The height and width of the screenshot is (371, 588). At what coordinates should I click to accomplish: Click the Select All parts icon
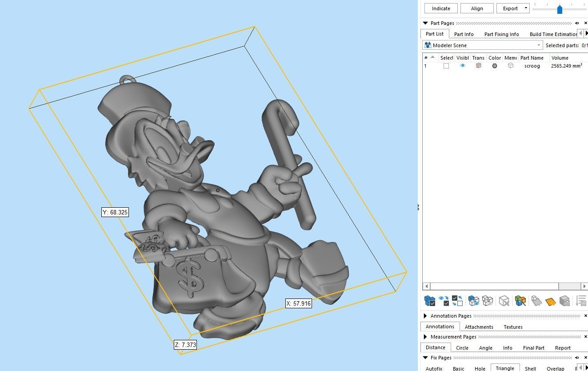429,301
